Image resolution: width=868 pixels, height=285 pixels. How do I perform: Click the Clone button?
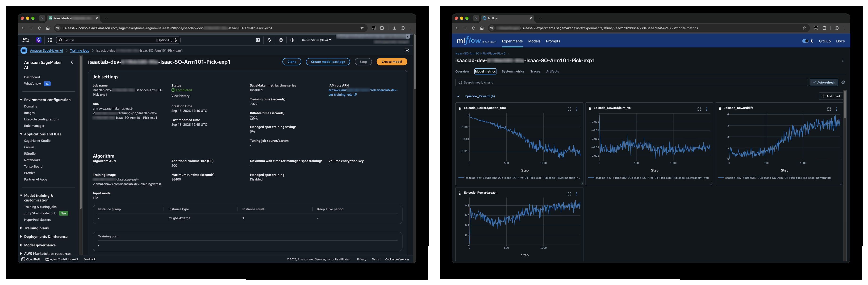(292, 62)
